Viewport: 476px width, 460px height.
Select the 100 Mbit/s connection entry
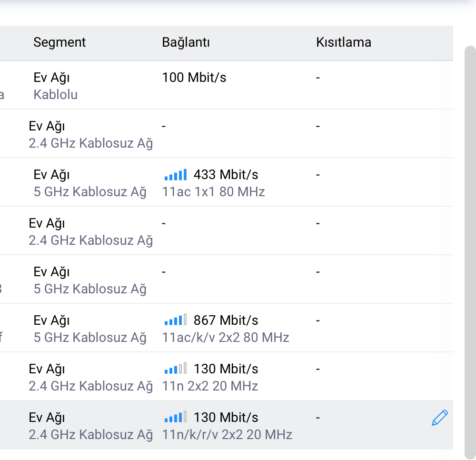[194, 78]
